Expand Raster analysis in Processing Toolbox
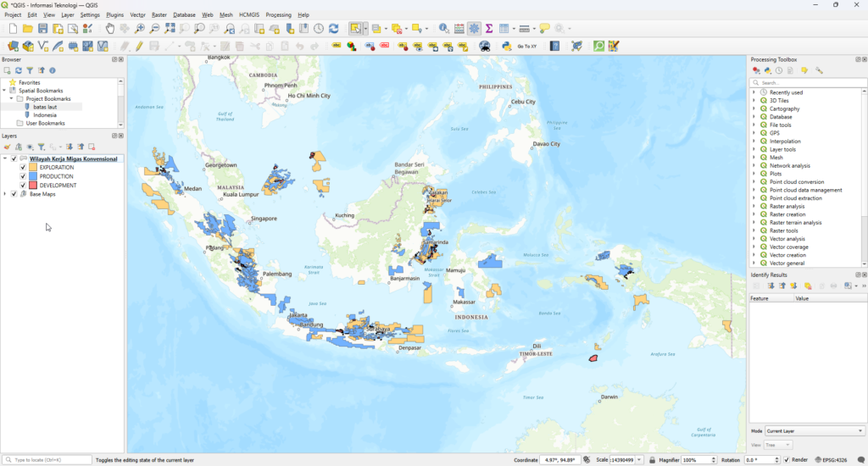This screenshot has width=868, height=466. click(754, 206)
